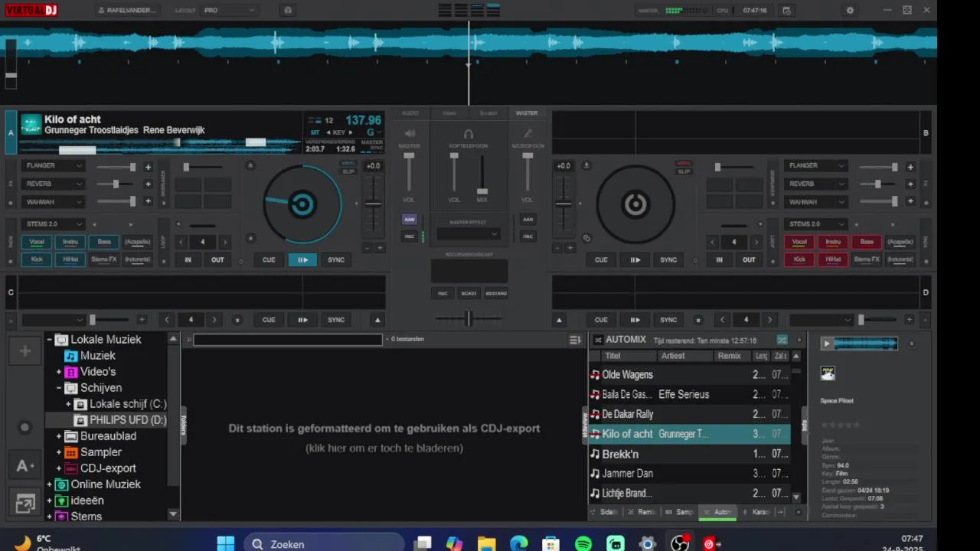
Task: Open the PRO layout dropdown
Action: coord(229,11)
